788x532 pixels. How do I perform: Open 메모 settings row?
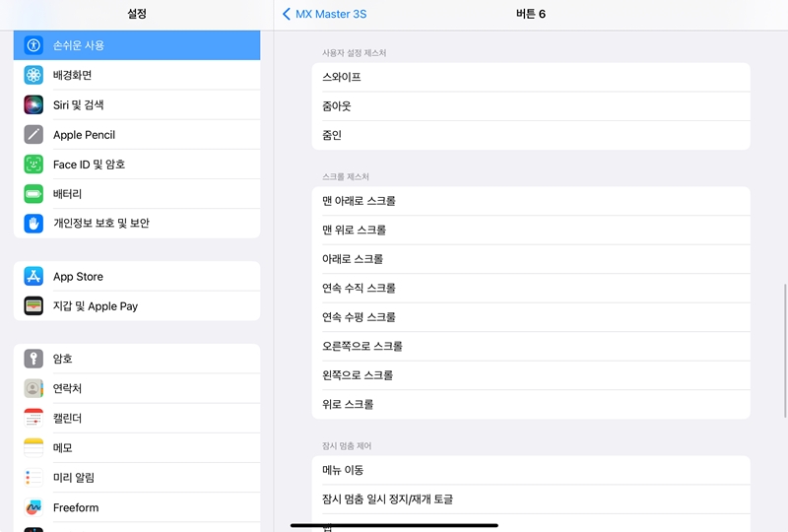[x=137, y=447]
